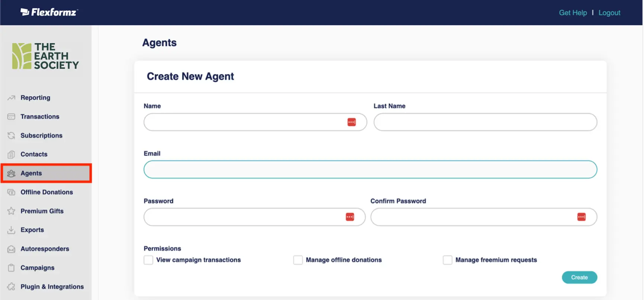The image size is (644, 300).
Task: Enable View campaign transactions permission
Action: [x=148, y=260]
